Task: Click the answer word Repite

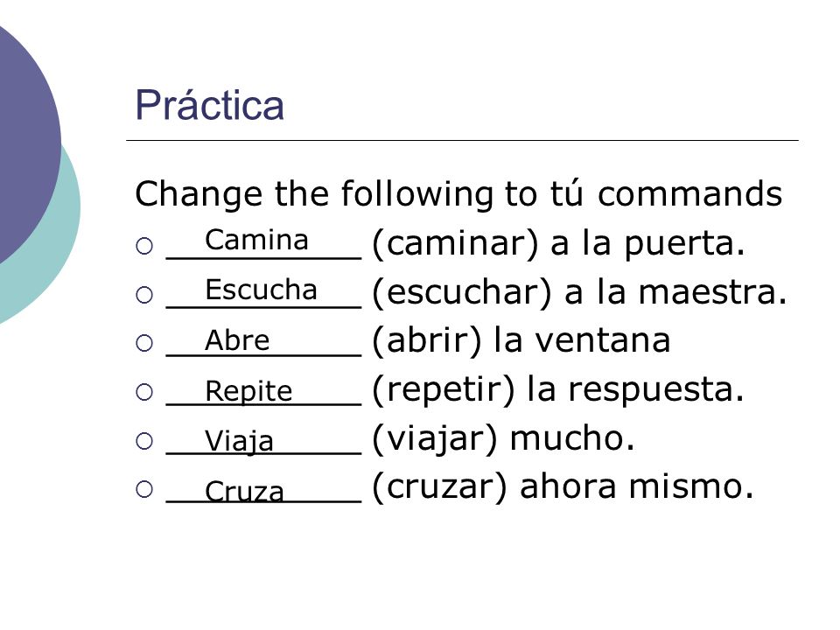Action: [x=248, y=391]
